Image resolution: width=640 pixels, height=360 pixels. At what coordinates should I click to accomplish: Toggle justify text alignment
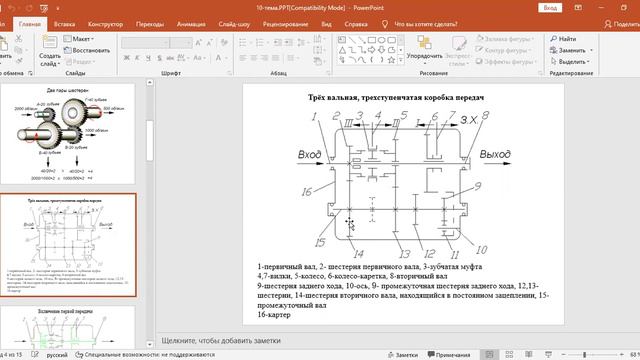(x=276, y=58)
